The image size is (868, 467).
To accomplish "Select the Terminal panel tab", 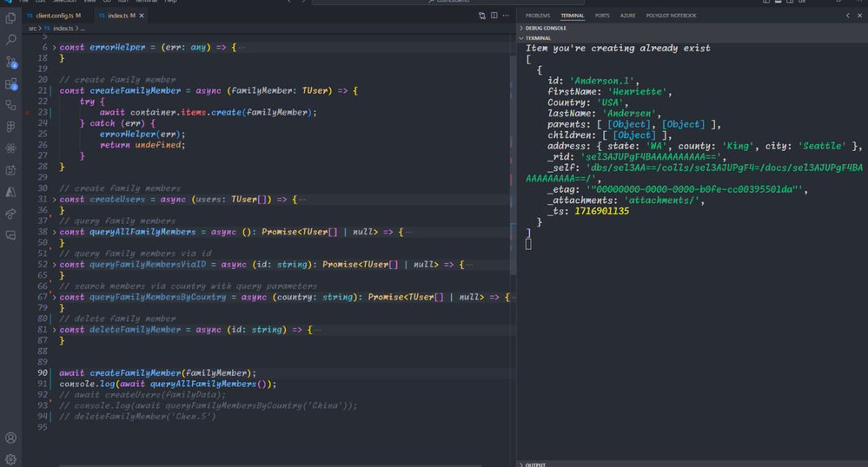I will [x=572, y=16].
